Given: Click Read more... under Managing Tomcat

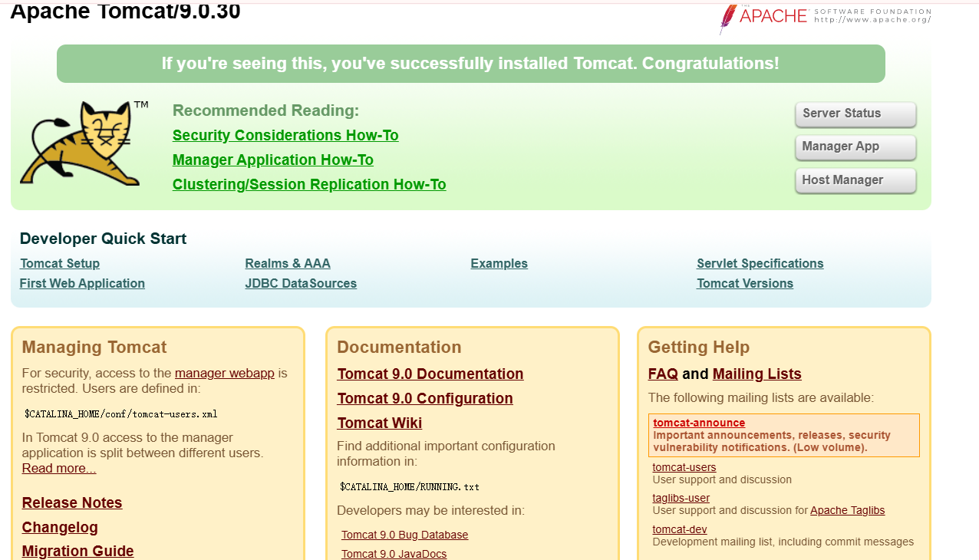Looking at the screenshot, I should [59, 469].
